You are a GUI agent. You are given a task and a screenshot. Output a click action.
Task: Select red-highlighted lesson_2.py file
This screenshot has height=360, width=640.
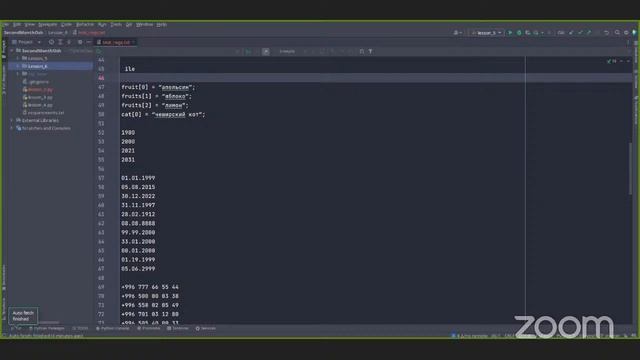click(x=40, y=89)
